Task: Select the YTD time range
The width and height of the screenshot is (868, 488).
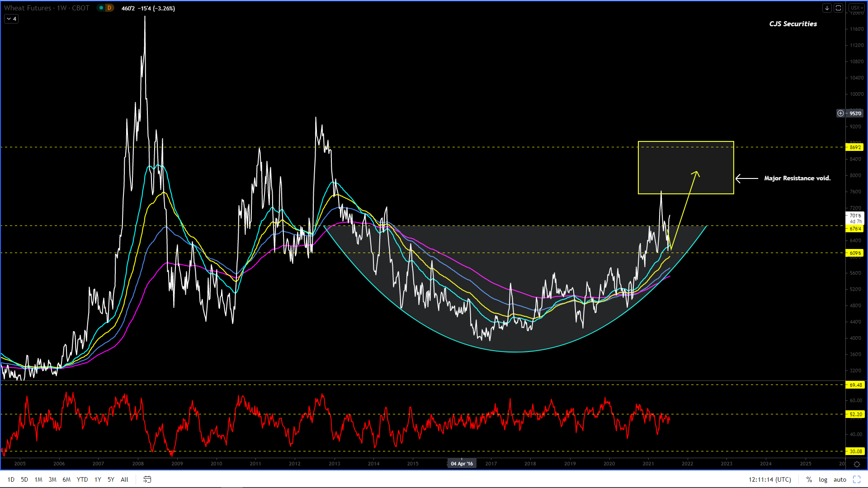Action: click(x=82, y=479)
